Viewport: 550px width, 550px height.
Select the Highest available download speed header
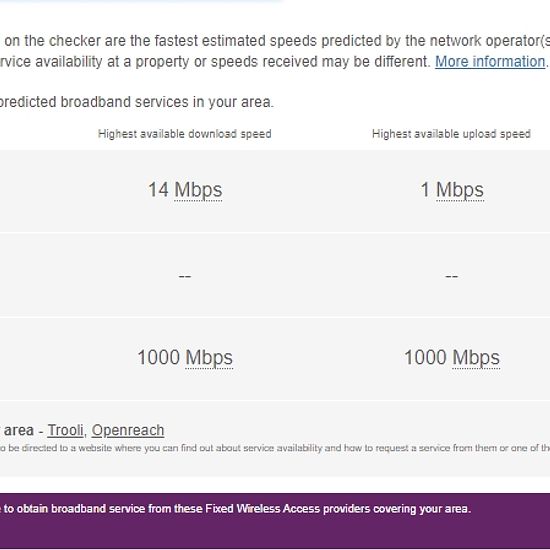185,134
